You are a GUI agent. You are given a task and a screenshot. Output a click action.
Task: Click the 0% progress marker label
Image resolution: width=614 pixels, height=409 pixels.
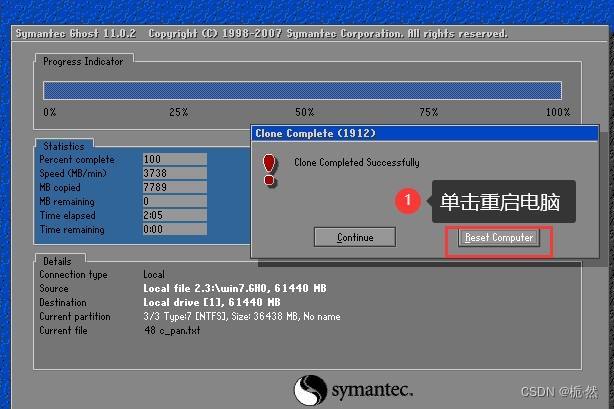coord(50,112)
